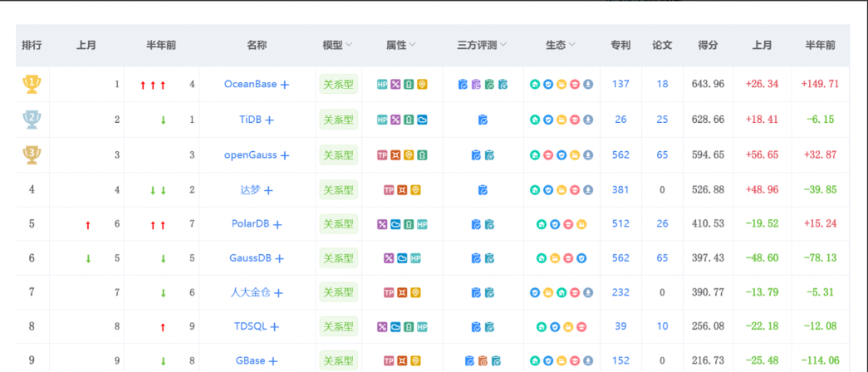Click the blue verified shield icon in 达梦 row
The image size is (868, 372).
[548, 190]
